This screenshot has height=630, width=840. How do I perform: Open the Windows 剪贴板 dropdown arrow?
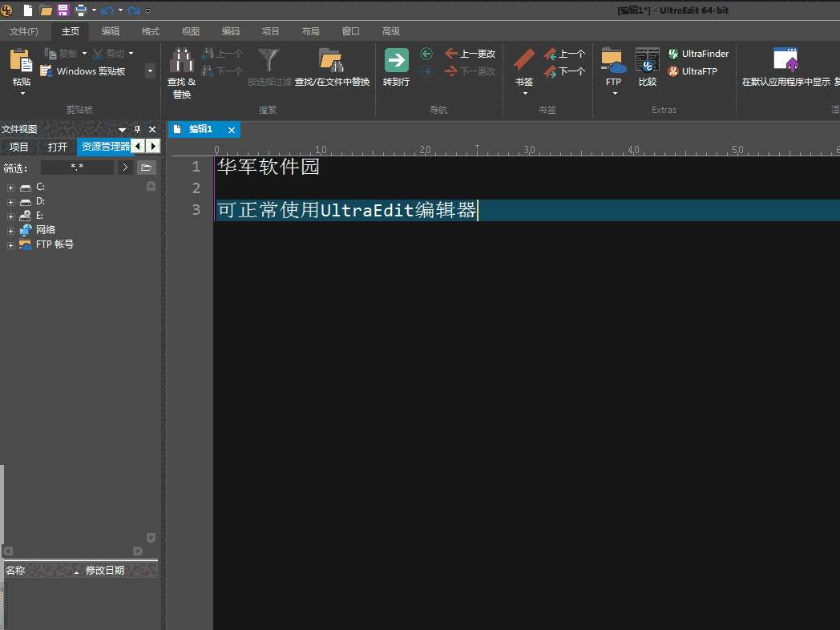[x=149, y=71]
